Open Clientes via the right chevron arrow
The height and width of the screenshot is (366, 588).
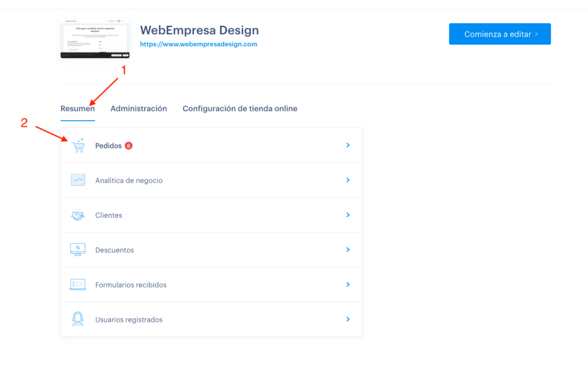tap(348, 215)
